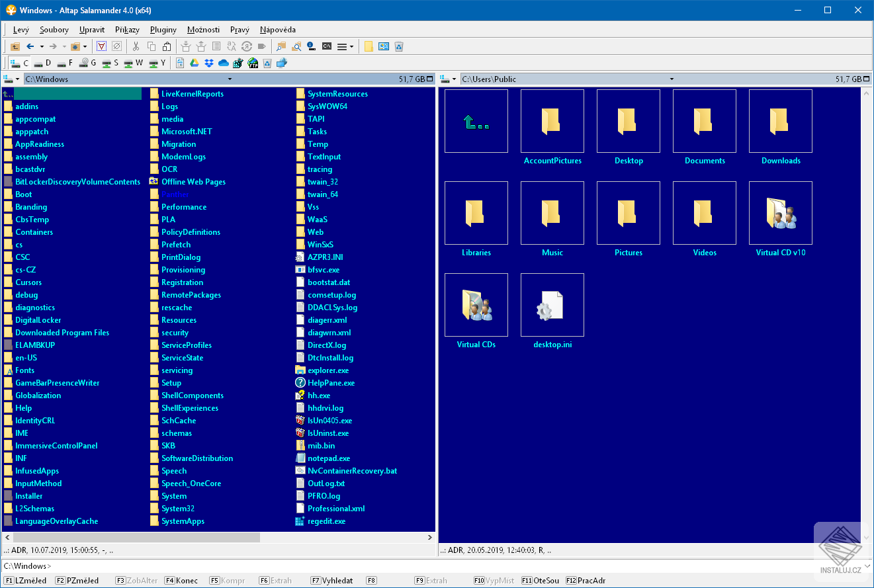Screen dimensions: 874x588
Task: Click the parent directory toolbar icon
Action: 15,46
